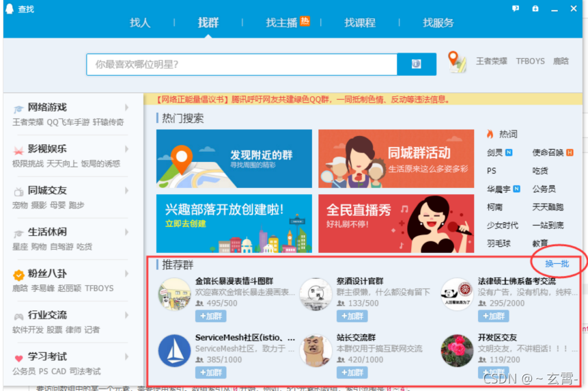Switch to 找服务 tab
This screenshot has height=391, width=588.
point(438,23)
